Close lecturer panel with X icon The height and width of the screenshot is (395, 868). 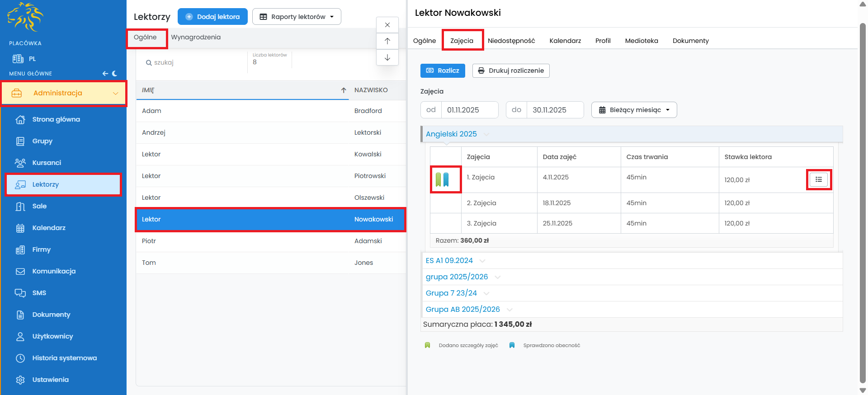(x=387, y=25)
